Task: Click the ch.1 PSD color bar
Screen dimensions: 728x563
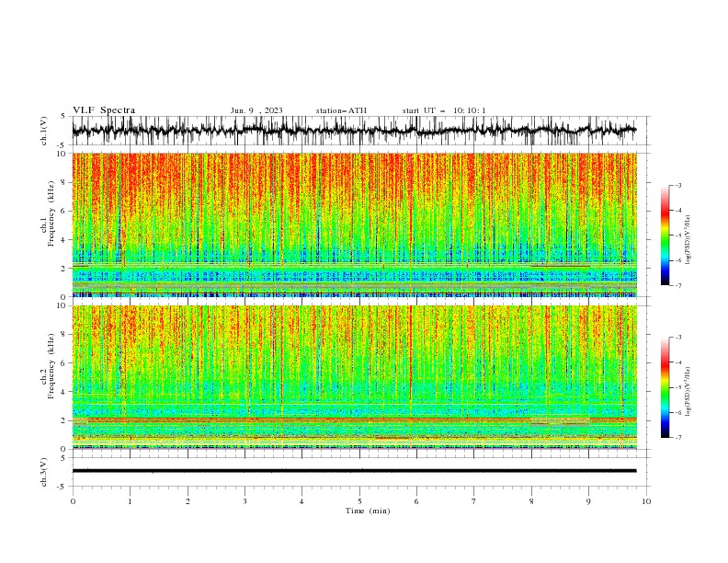Action: click(x=665, y=236)
